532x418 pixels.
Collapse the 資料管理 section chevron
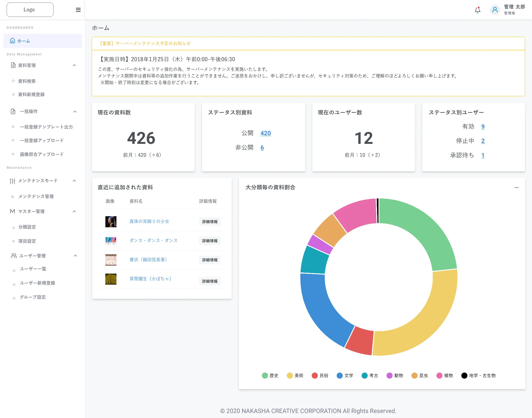(74, 65)
